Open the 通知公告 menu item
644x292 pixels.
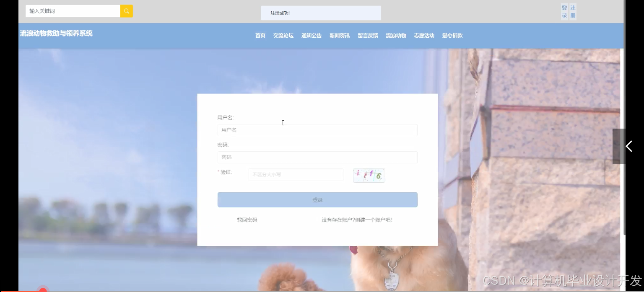point(312,36)
